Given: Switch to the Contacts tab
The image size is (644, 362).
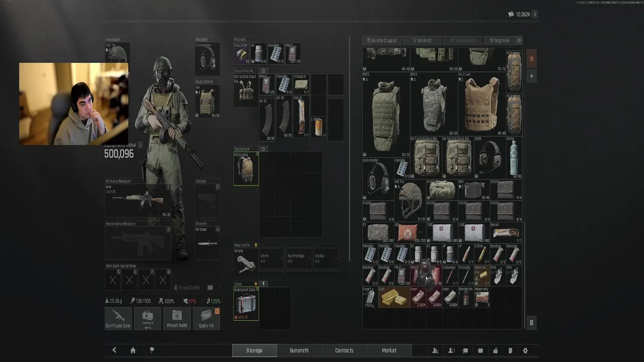Looking at the screenshot, I should coord(344,350).
